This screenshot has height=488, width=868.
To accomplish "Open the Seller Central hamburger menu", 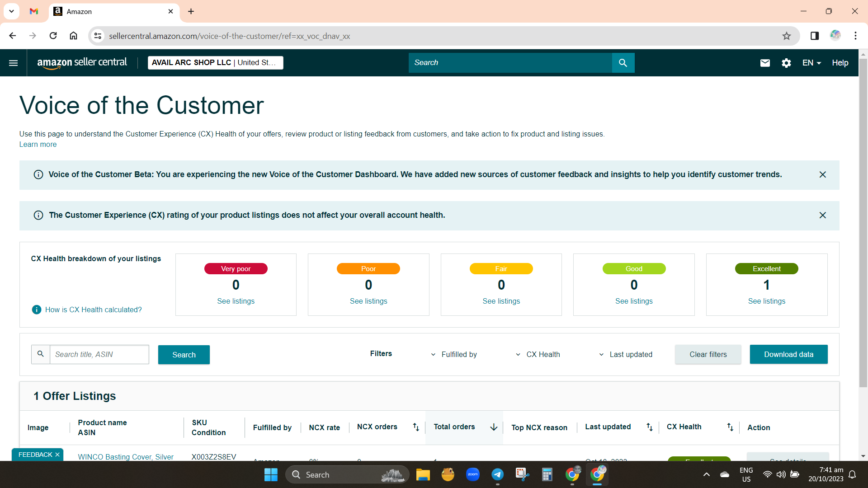I will pos(14,63).
